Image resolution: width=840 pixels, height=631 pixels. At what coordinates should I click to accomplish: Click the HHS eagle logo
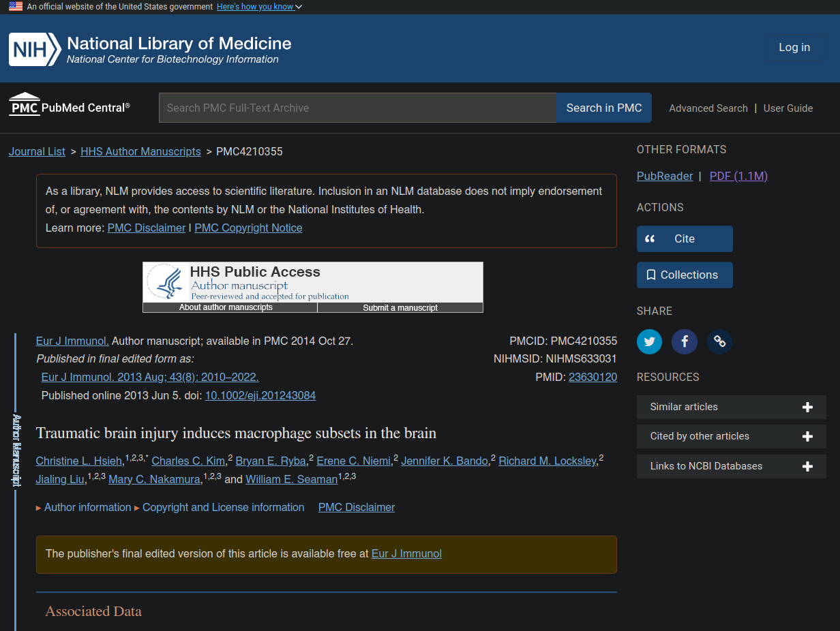166,282
